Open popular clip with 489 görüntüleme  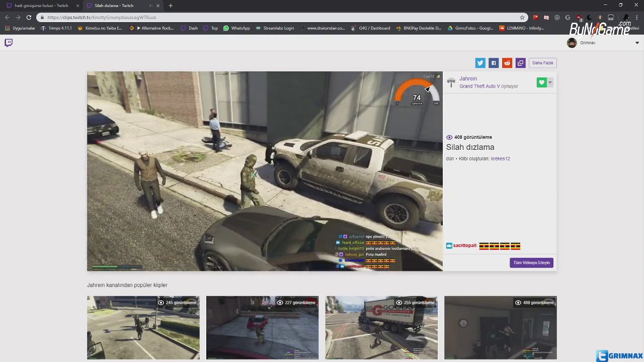[x=501, y=328]
